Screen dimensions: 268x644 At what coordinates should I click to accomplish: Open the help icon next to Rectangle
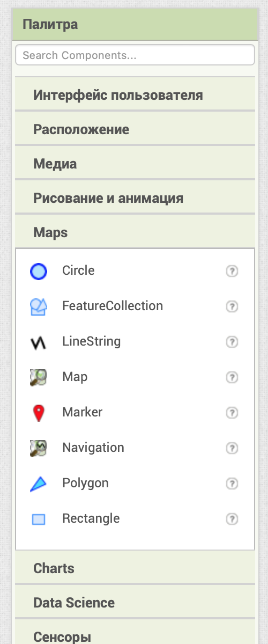click(x=232, y=519)
